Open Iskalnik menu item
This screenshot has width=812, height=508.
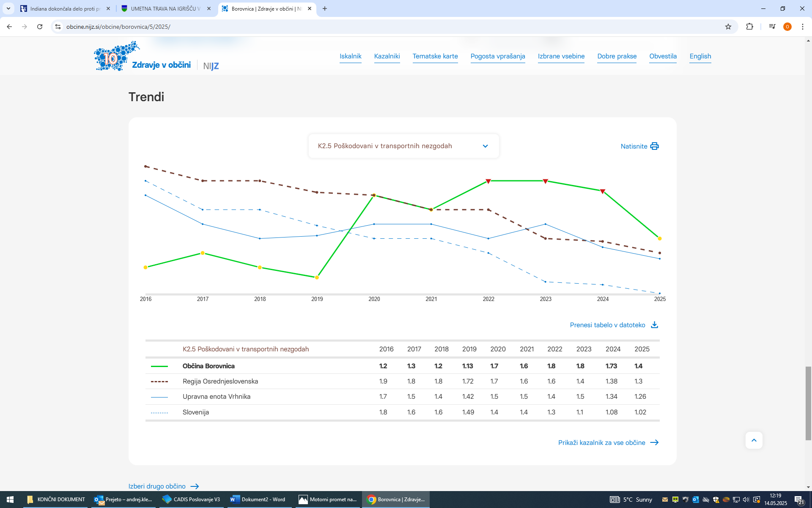point(350,56)
